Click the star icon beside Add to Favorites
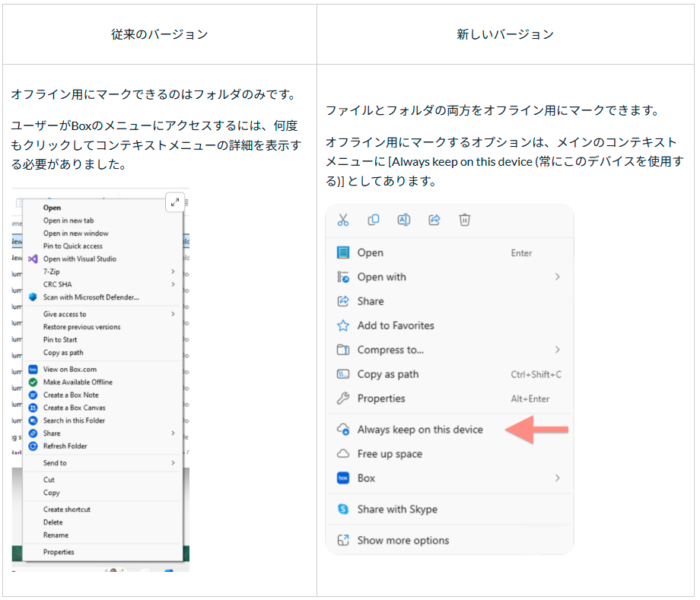 (x=342, y=325)
